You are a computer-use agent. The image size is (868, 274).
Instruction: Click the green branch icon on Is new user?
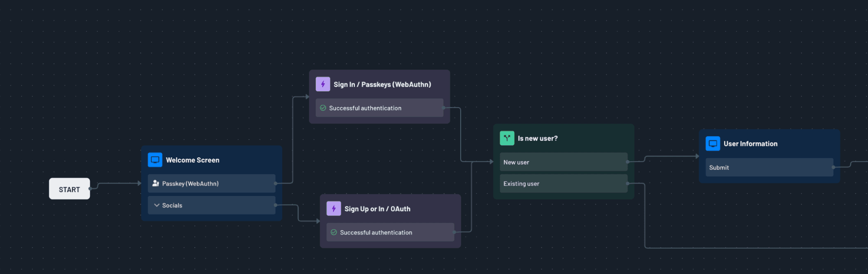tap(507, 138)
